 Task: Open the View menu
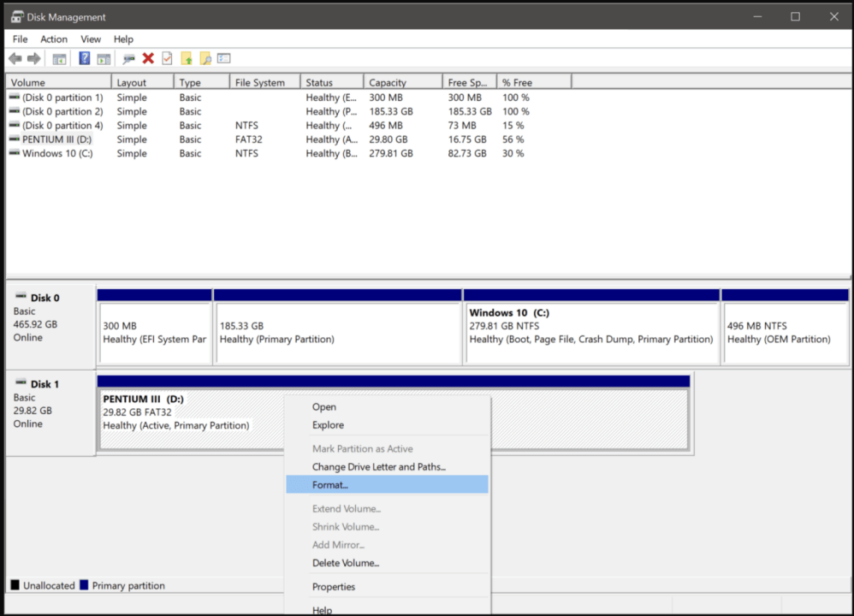click(x=91, y=38)
